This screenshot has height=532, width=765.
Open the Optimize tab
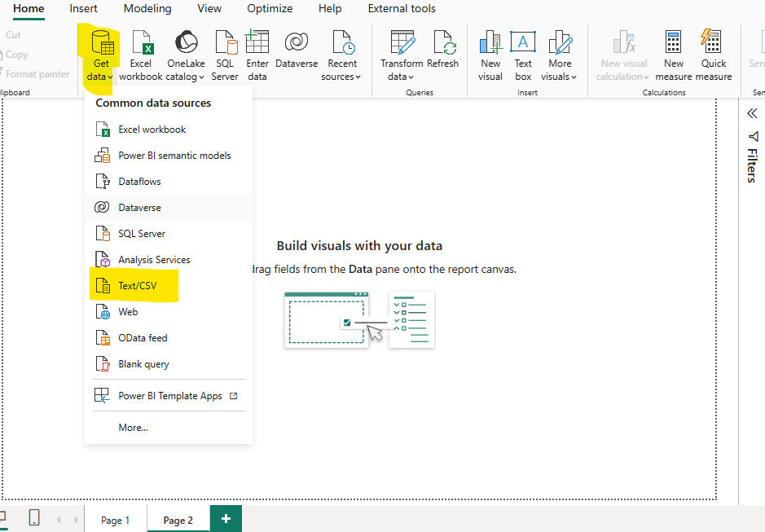point(270,9)
